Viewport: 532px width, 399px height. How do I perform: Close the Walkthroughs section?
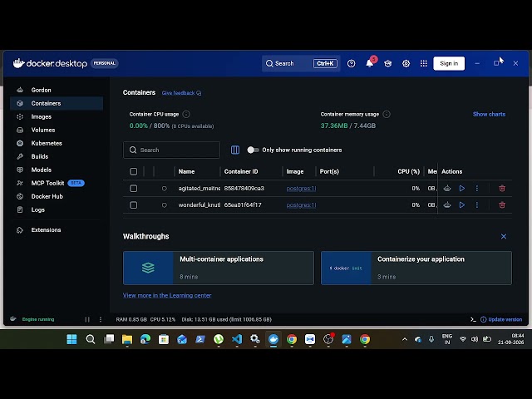click(504, 236)
